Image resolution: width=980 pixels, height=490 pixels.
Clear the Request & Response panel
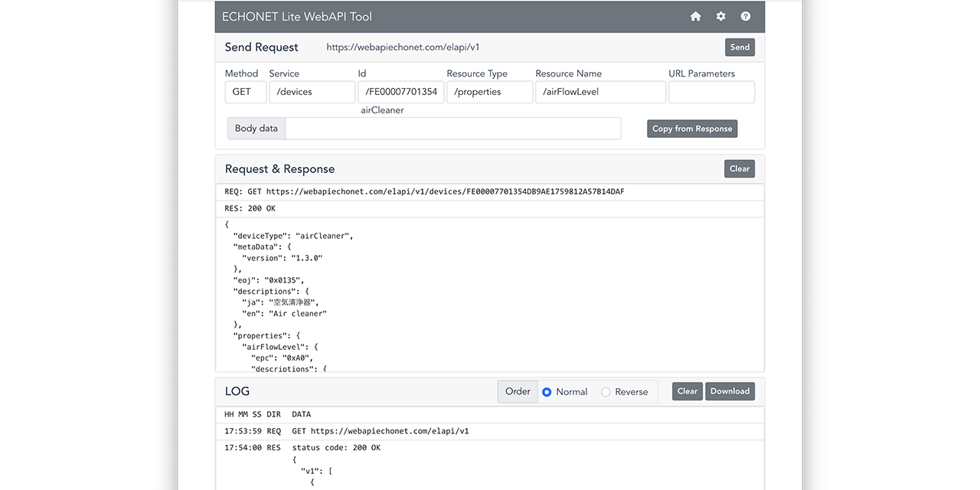coord(739,168)
